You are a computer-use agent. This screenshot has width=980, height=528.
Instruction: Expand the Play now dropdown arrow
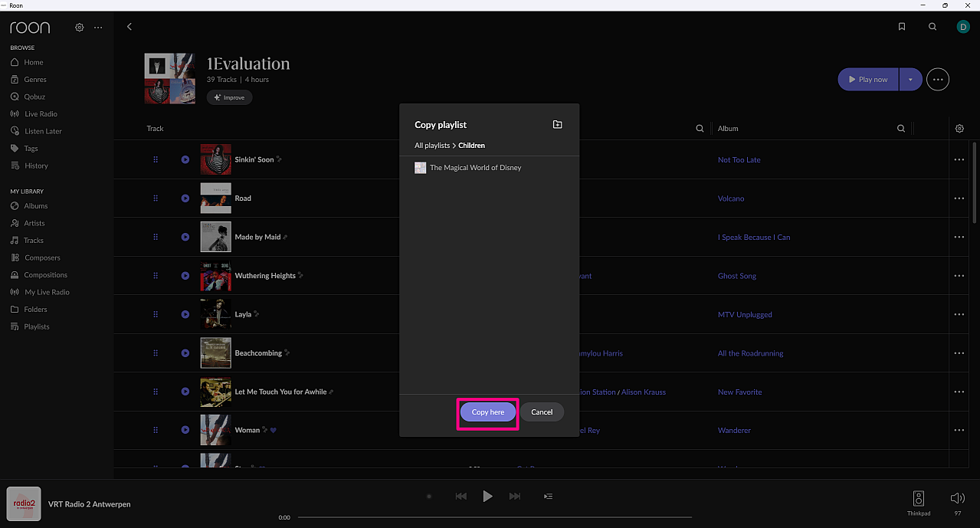pyautogui.click(x=910, y=80)
